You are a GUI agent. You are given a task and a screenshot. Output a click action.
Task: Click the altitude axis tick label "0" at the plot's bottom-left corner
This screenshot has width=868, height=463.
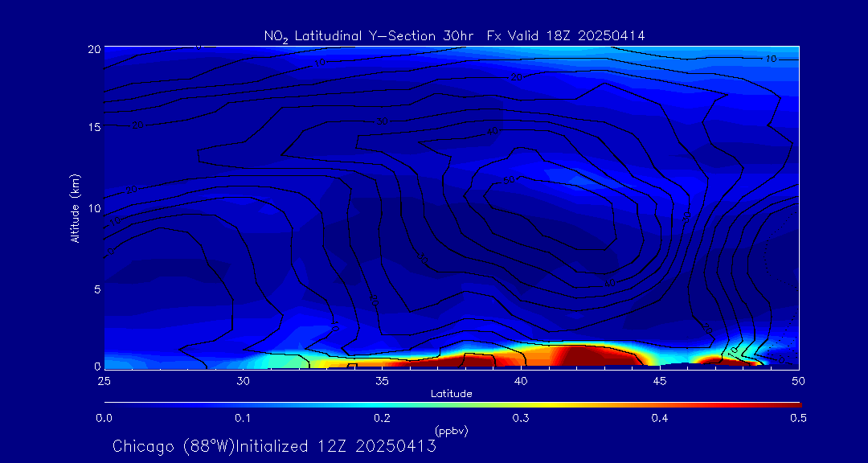(x=97, y=366)
